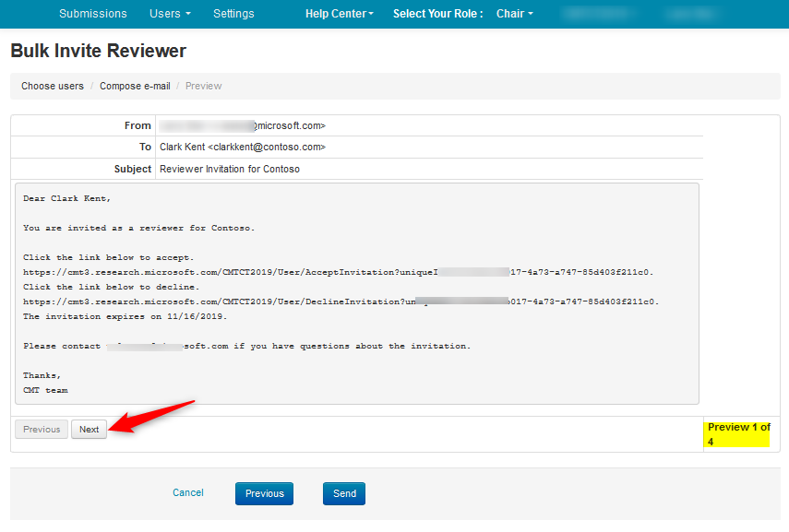Screen dimensions: 789x532
Task: Click the From address field value
Action: pos(243,125)
